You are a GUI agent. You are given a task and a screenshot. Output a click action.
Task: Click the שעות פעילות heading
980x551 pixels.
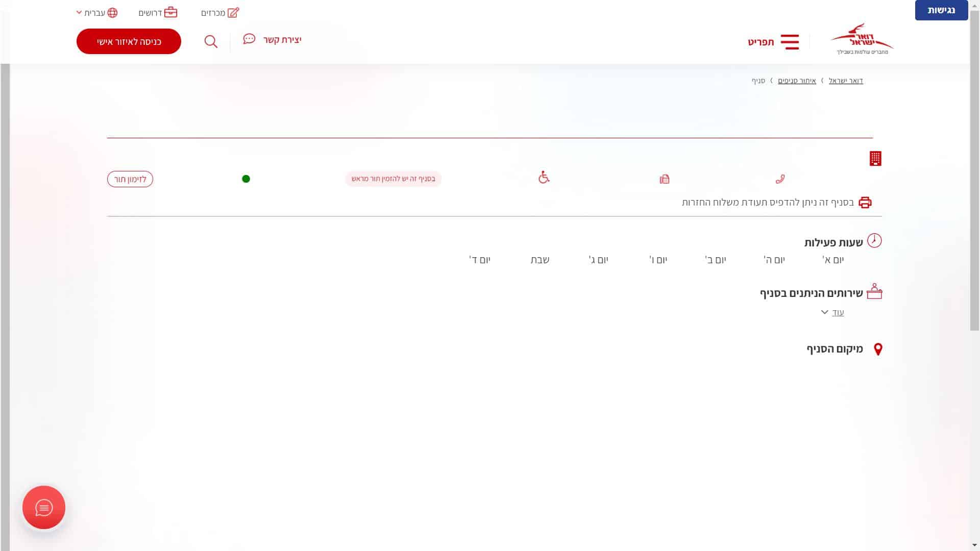pos(834,242)
